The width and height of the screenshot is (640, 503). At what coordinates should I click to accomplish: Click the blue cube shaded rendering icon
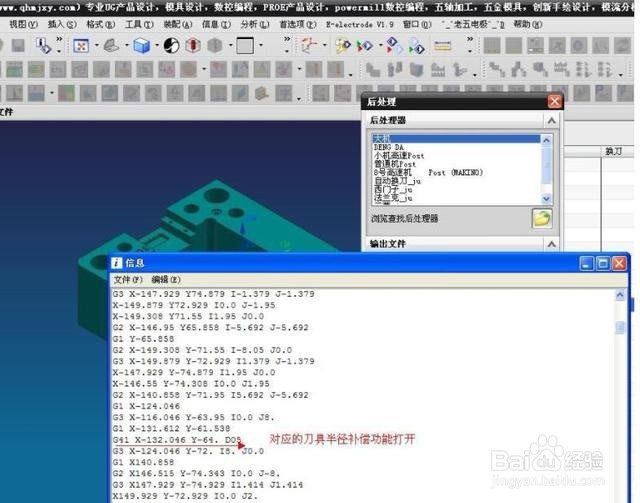tap(142, 45)
